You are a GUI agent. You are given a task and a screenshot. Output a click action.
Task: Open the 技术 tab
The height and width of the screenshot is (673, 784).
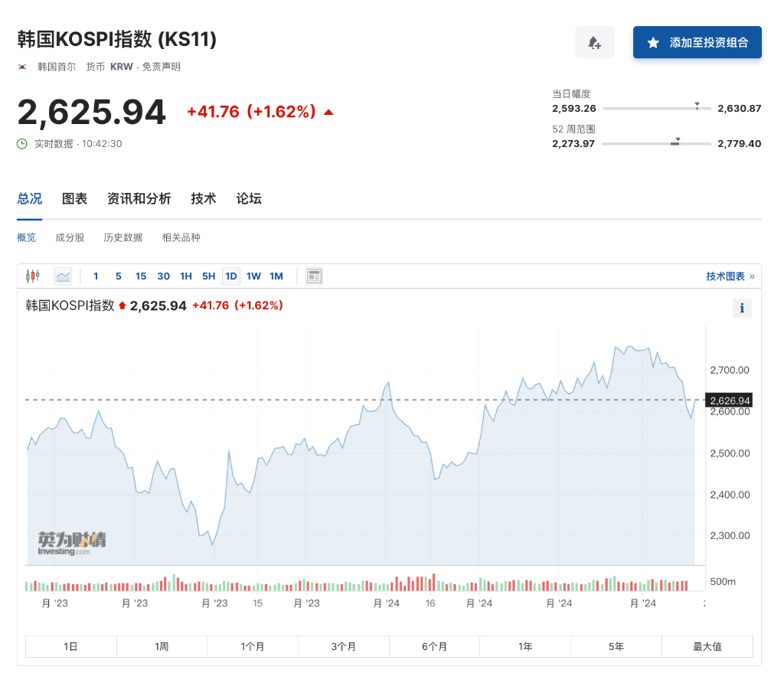204,198
